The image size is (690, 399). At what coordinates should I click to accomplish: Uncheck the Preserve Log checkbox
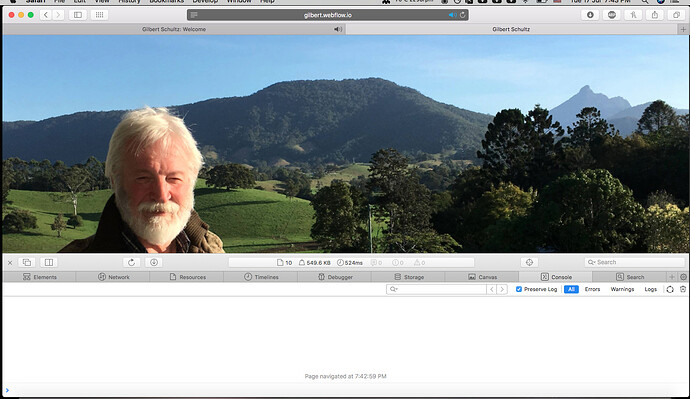click(519, 289)
